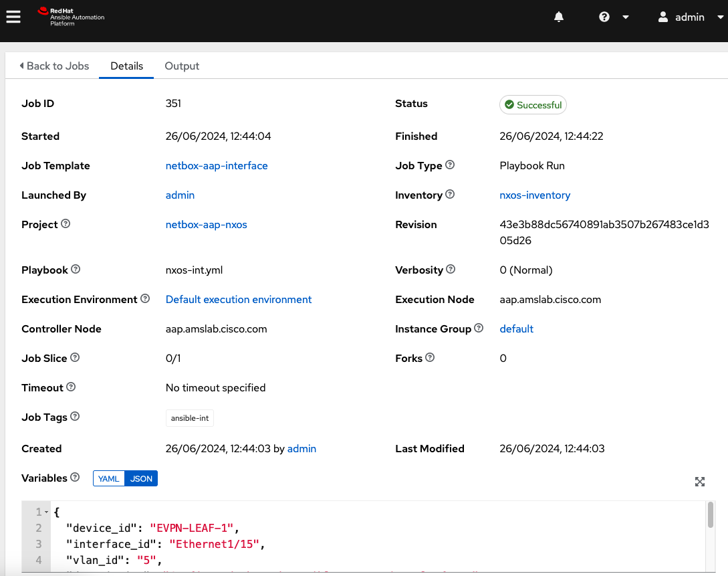Click the Red Hat Ansible Automation Platform logo
The width and height of the screenshot is (728, 576).
point(71,17)
